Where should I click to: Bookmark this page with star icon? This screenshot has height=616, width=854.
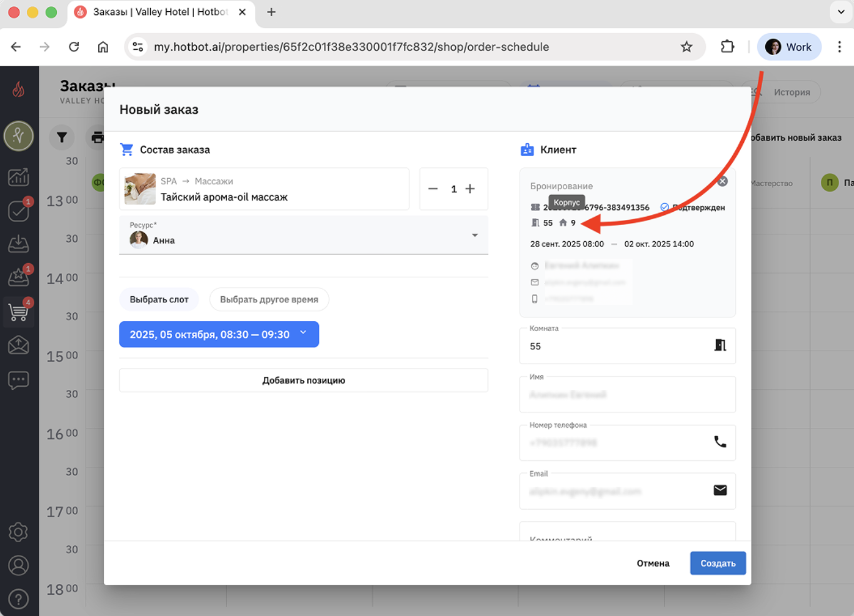(x=686, y=47)
